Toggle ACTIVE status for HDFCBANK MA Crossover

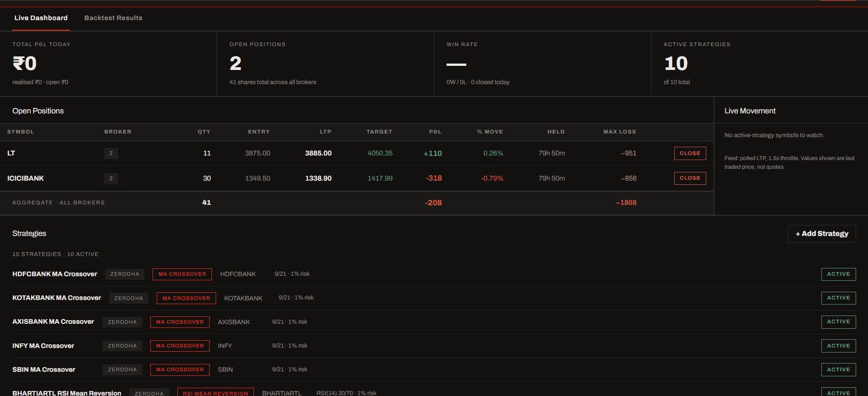point(838,274)
